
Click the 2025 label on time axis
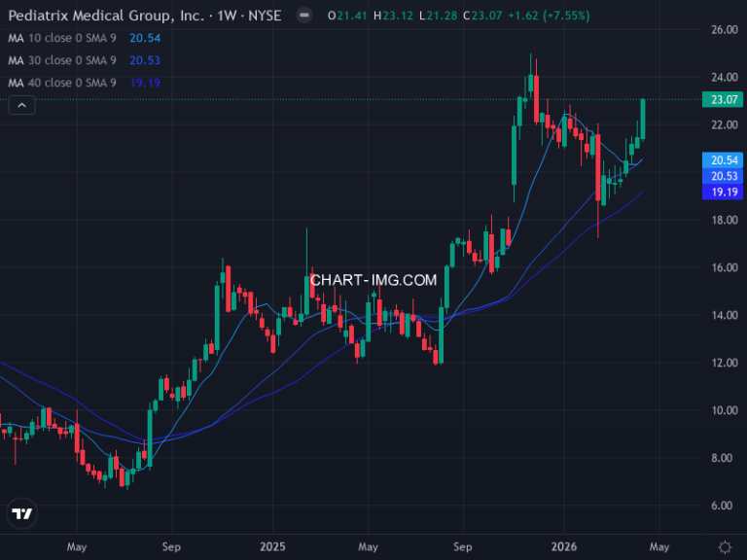tap(272, 546)
